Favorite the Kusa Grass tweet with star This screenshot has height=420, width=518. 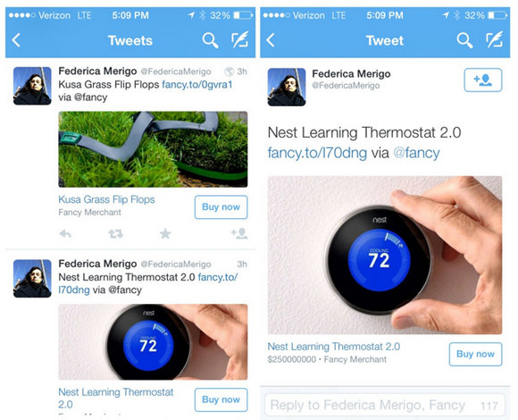[165, 233]
